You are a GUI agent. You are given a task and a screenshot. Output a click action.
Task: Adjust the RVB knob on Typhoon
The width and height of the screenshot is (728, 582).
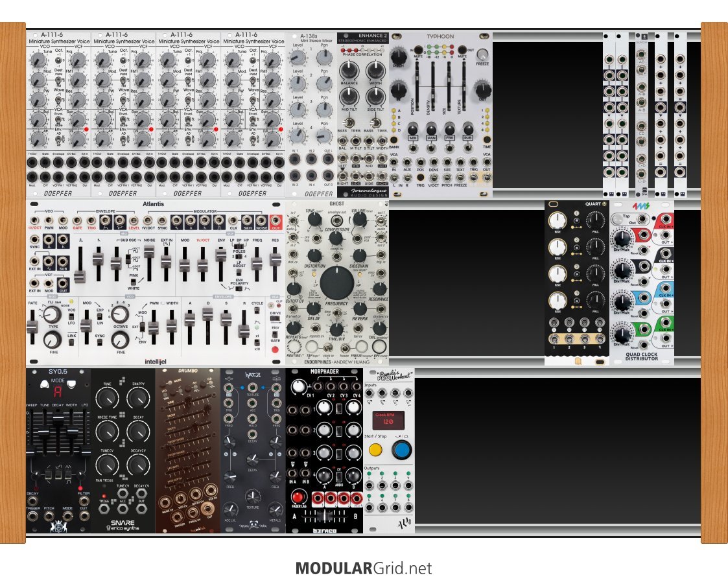click(x=468, y=129)
